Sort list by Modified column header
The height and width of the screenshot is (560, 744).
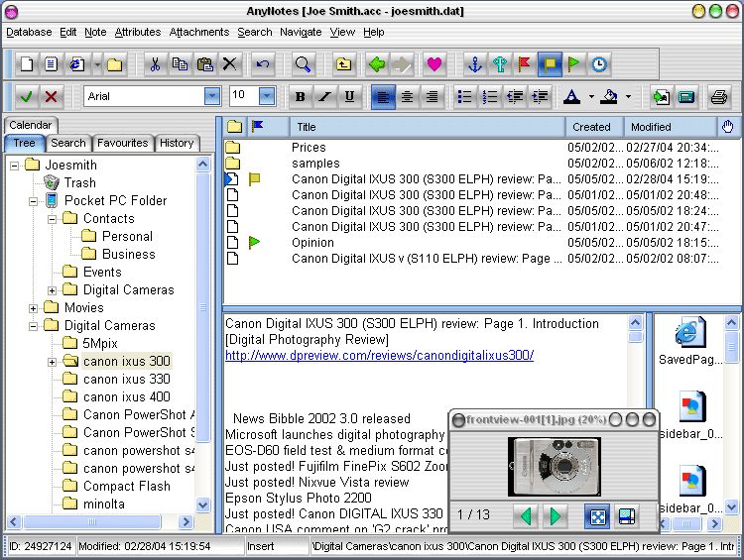tap(669, 127)
